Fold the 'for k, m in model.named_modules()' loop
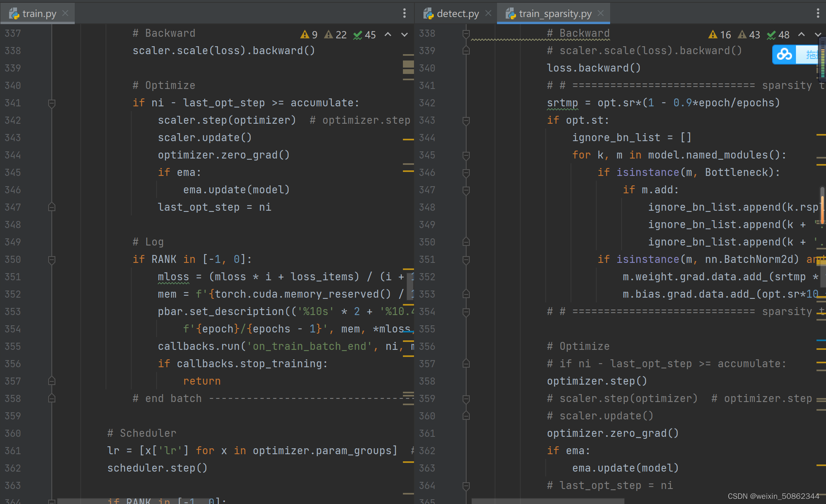The width and height of the screenshot is (826, 504). [x=466, y=155]
